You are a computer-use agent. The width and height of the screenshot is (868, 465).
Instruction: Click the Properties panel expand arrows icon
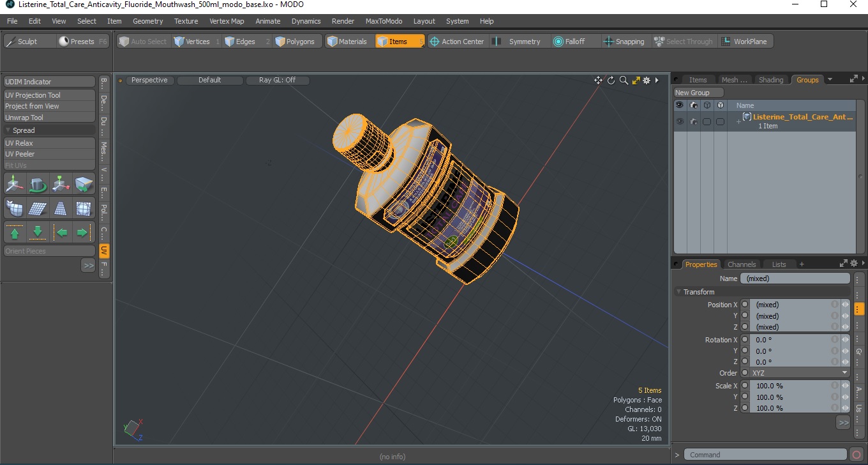click(x=844, y=263)
